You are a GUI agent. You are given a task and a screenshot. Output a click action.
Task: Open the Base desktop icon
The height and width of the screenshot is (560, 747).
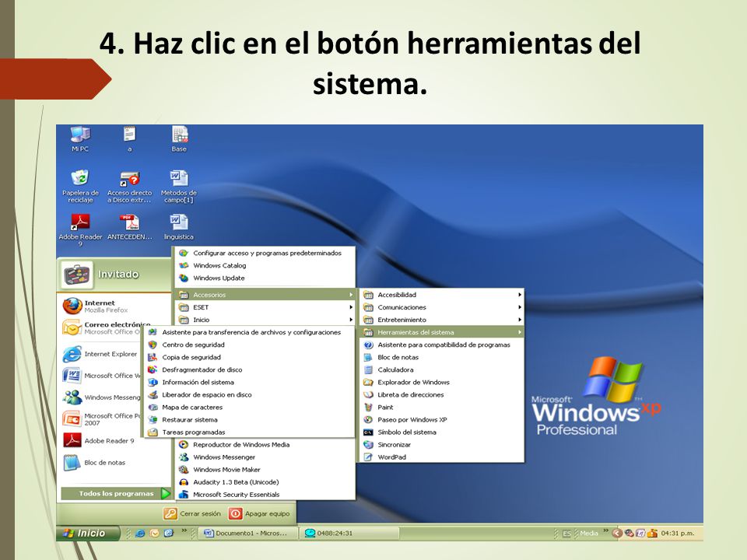(x=180, y=138)
